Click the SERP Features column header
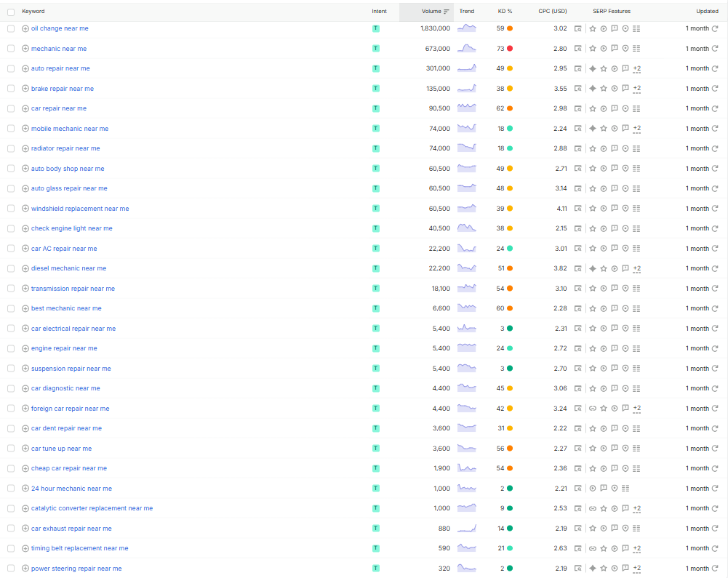 pyautogui.click(x=612, y=11)
